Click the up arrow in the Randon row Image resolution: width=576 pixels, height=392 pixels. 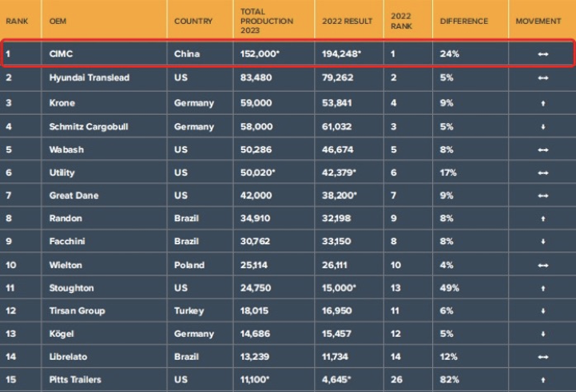click(542, 219)
